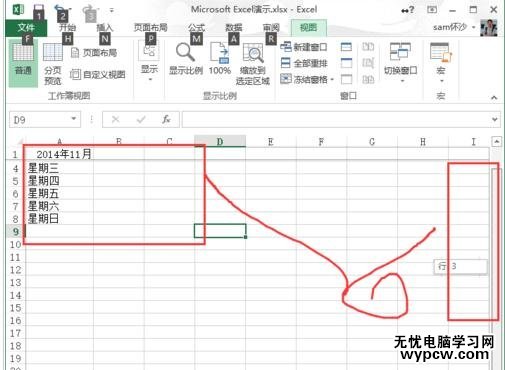The width and height of the screenshot is (505, 370).
Task: Click cell with 星期五
Action: pos(59,194)
